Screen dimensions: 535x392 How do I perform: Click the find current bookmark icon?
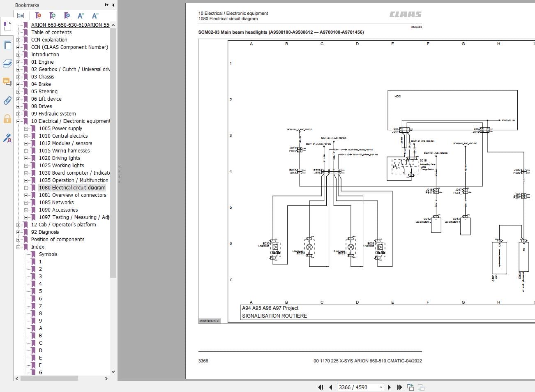click(67, 16)
